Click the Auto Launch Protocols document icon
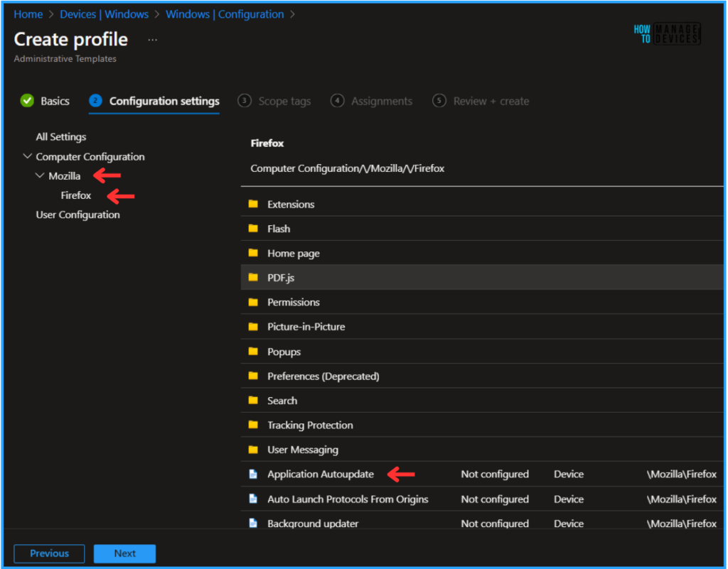 tap(253, 499)
